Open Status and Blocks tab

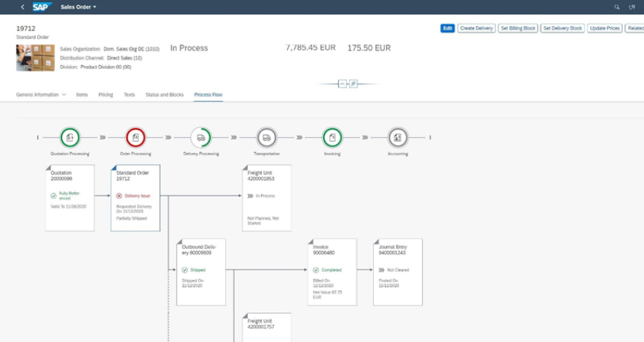tap(164, 95)
